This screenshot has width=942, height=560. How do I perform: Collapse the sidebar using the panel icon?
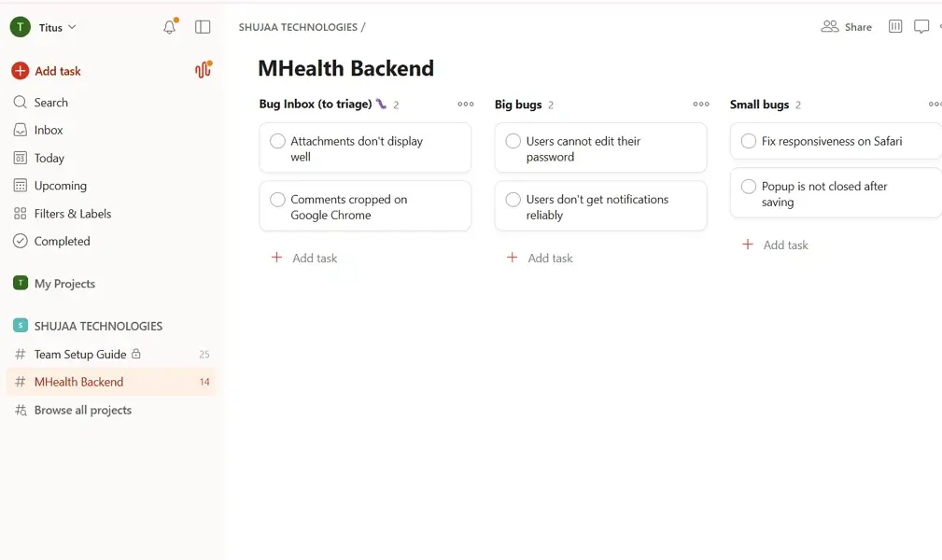click(203, 26)
